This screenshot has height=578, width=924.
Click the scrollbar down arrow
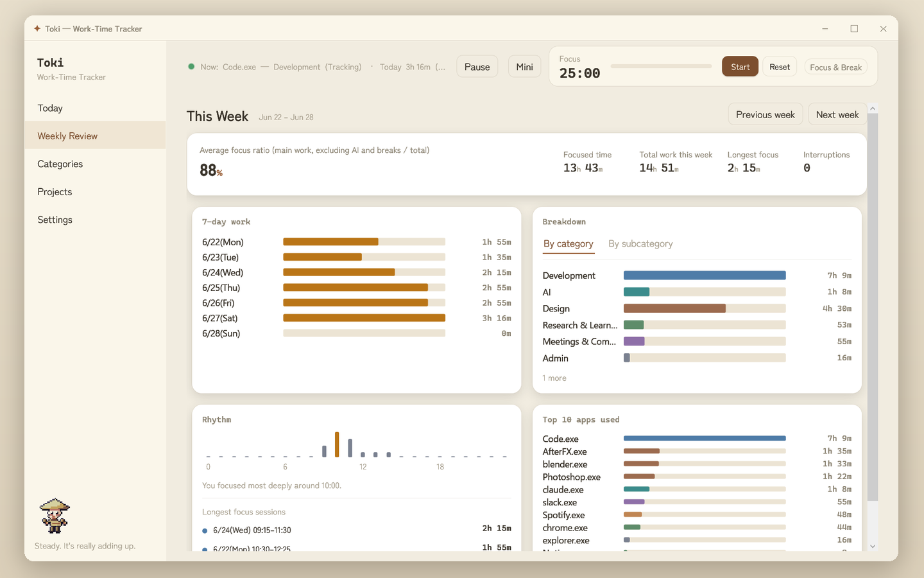pyautogui.click(x=873, y=547)
